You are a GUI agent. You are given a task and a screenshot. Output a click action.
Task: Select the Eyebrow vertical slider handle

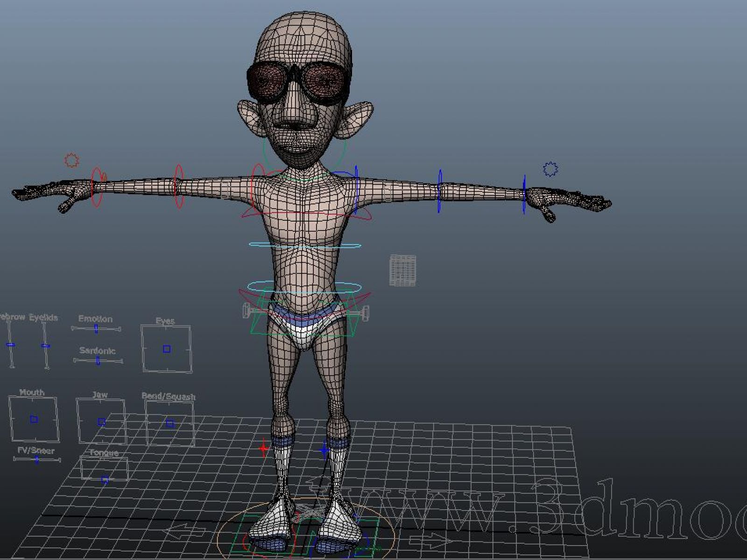(10, 345)
